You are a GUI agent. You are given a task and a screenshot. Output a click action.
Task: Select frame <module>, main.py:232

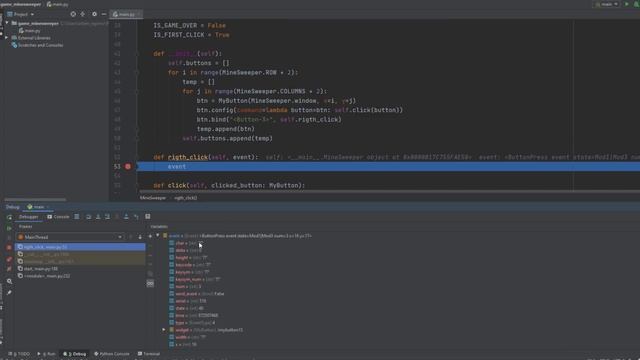point(80,276)
